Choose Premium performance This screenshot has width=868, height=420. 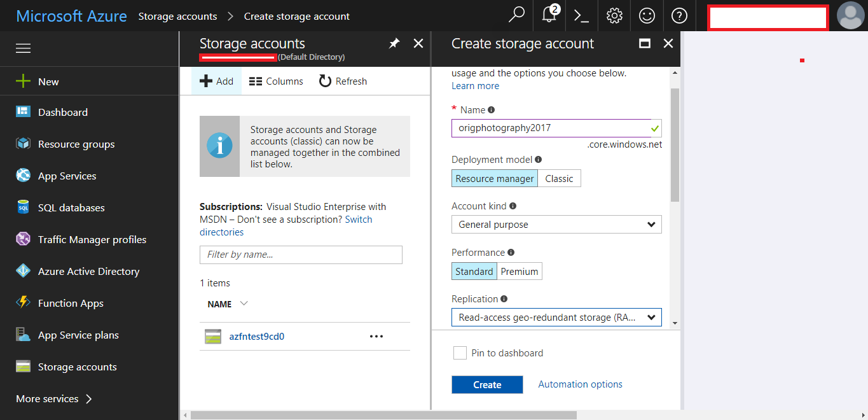(520, 272)
